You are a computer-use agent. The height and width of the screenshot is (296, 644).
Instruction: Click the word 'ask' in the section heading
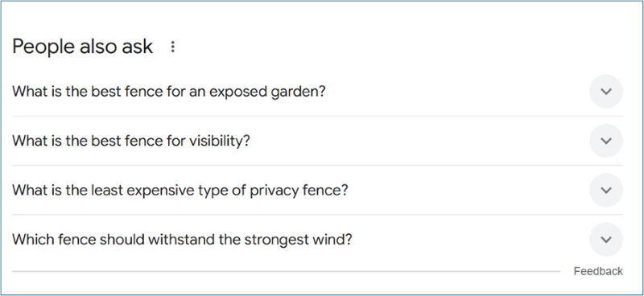pyautogui.click(x=137, y=47)
